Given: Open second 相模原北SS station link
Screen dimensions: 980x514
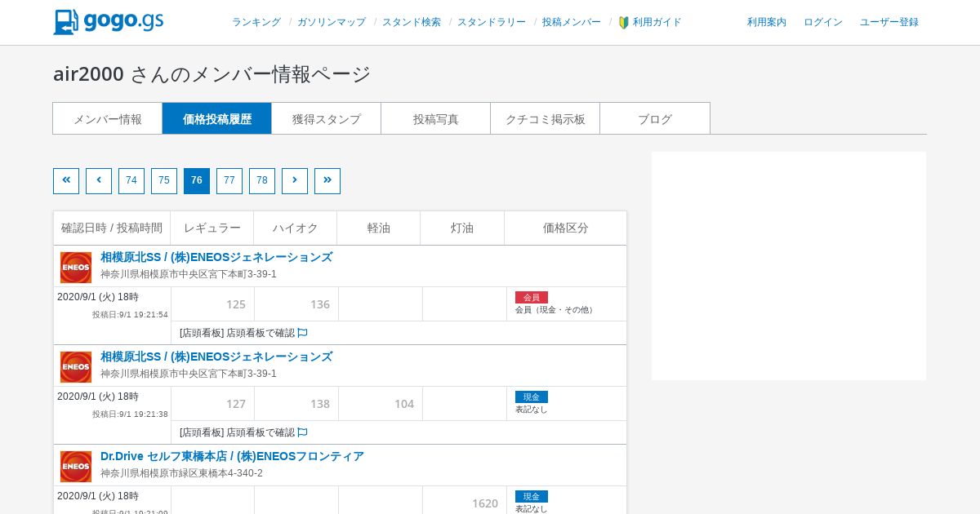Looking at the screenshot, I should (216, 357).
